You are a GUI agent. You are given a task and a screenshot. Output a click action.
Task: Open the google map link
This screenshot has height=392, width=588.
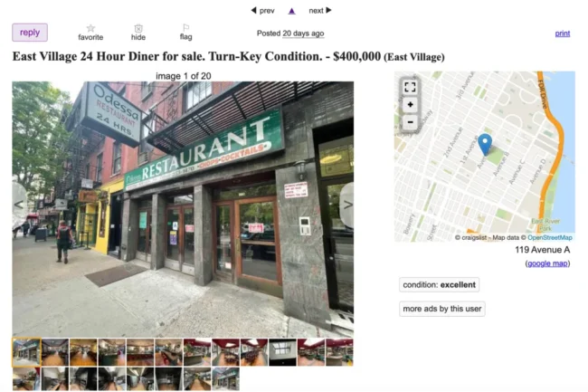tap(547, 263)
